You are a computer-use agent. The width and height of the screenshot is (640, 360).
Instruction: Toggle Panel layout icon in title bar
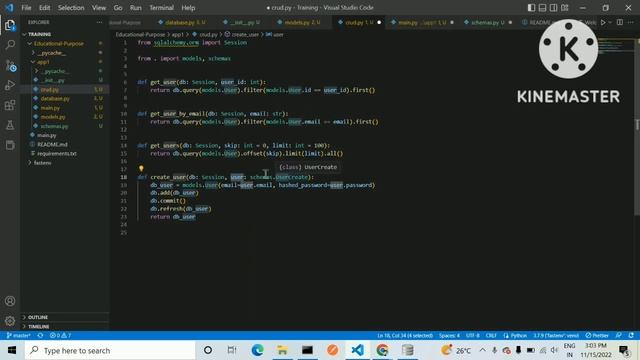(542, 8)
